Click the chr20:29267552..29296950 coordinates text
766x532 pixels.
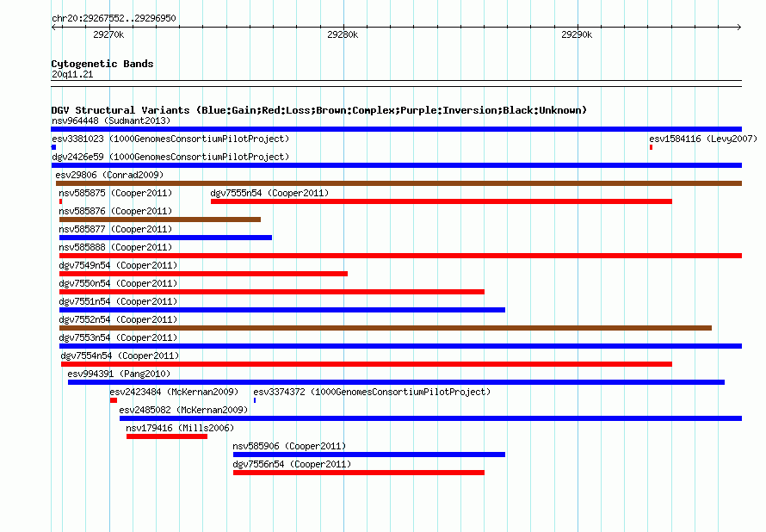coord(114,18)
